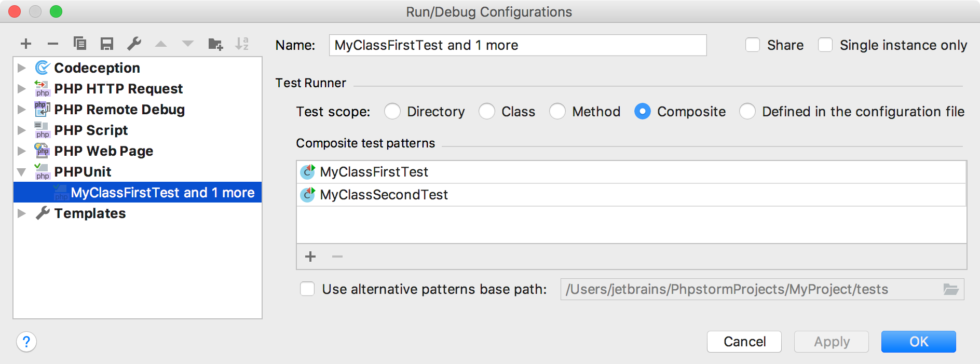This screenshot has height=364, width=980.
Task: Select the Codeception tree label
Action: click(x=97, y=68)
